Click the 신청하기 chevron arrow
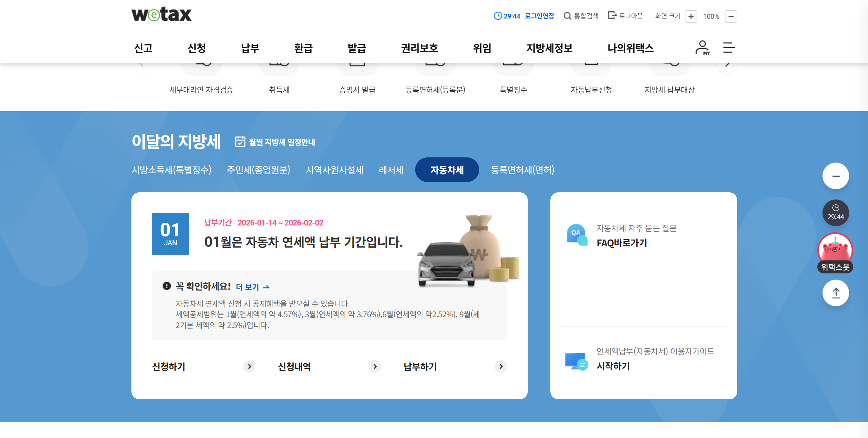 (249, 366)
